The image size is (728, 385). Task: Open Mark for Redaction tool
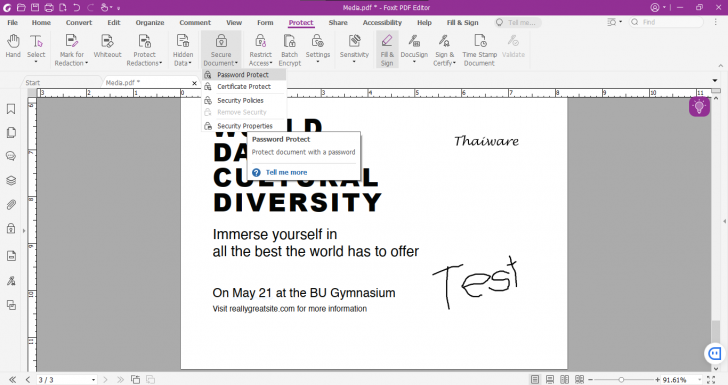[71, 50]
